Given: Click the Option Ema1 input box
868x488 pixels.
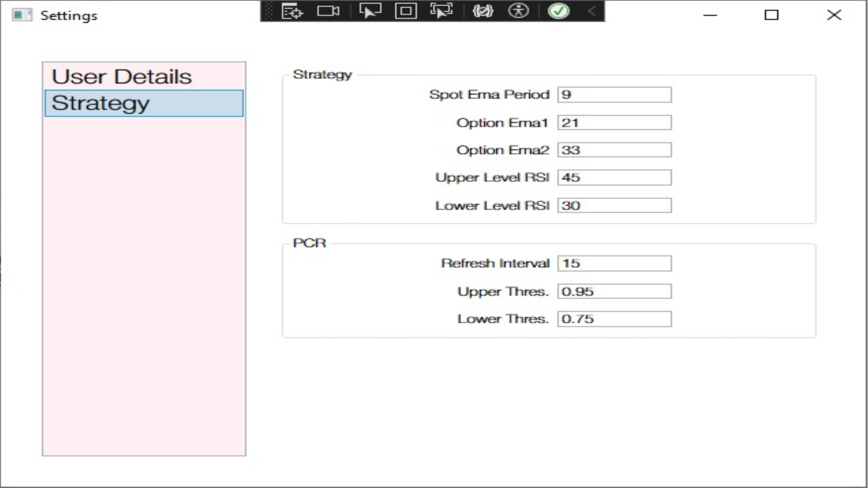Looking at the screenshot, I should click(614, 122).
